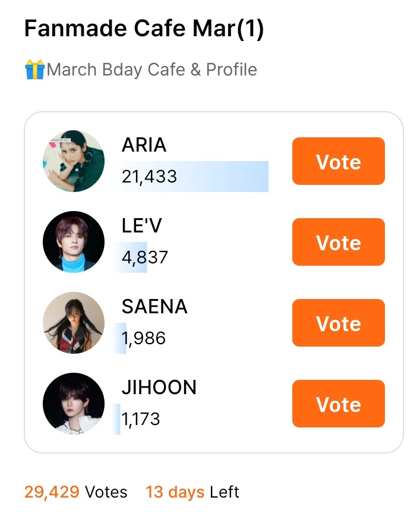Viewport: 420px width, 519px height.
Task: Select the LE'V name label
Action: click(x=141, y=225)
